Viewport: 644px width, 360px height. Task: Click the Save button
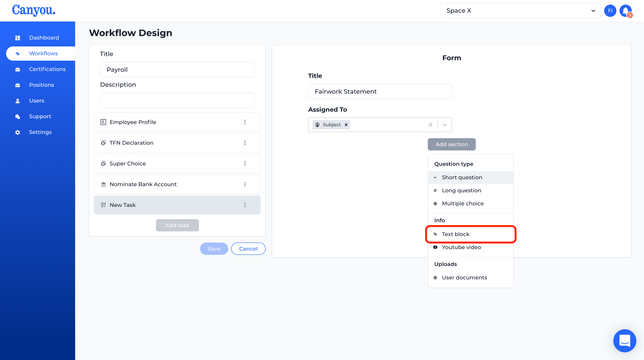pos(214,249)
